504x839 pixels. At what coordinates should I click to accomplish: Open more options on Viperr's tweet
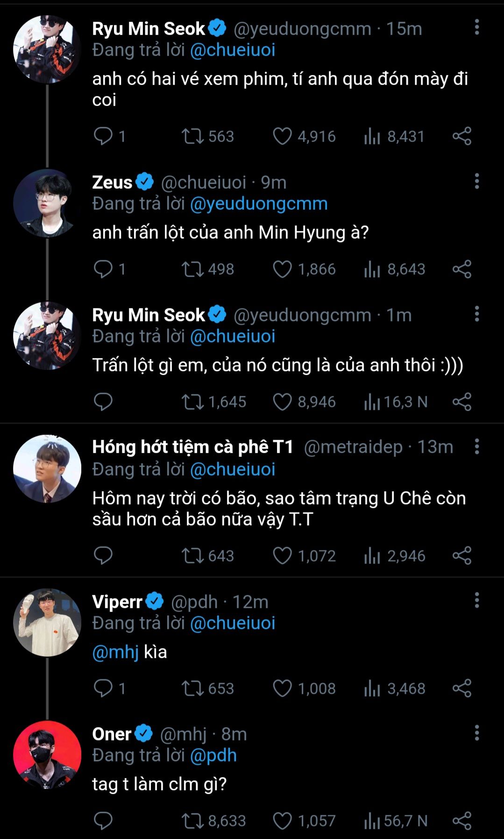[x=477, y=600]
